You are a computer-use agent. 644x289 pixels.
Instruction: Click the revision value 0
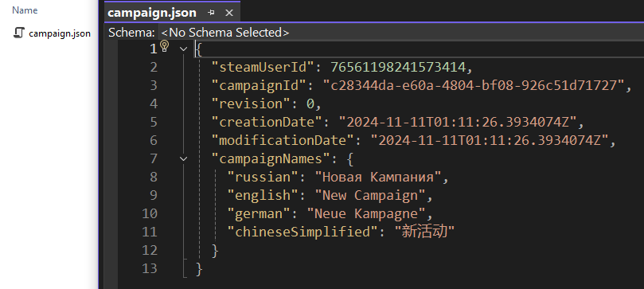point(310,103)
